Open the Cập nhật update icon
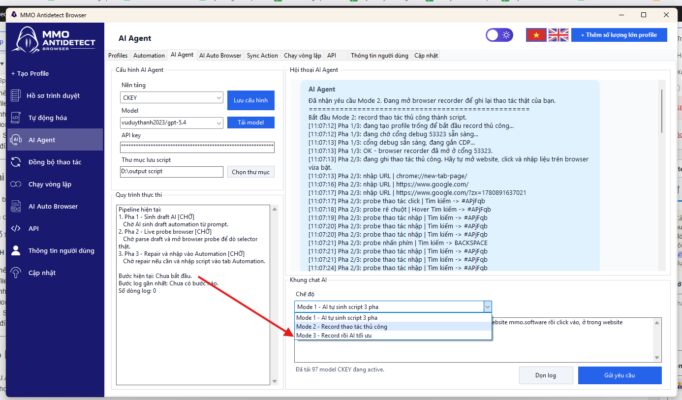Screen dimensions: 682x400 click(16, 273)
